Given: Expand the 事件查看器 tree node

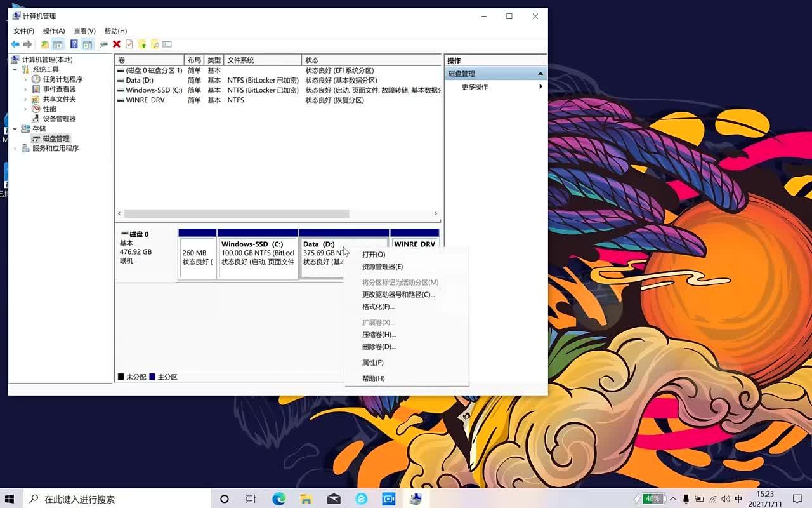Looking at the screenshot, I should 25,90.
